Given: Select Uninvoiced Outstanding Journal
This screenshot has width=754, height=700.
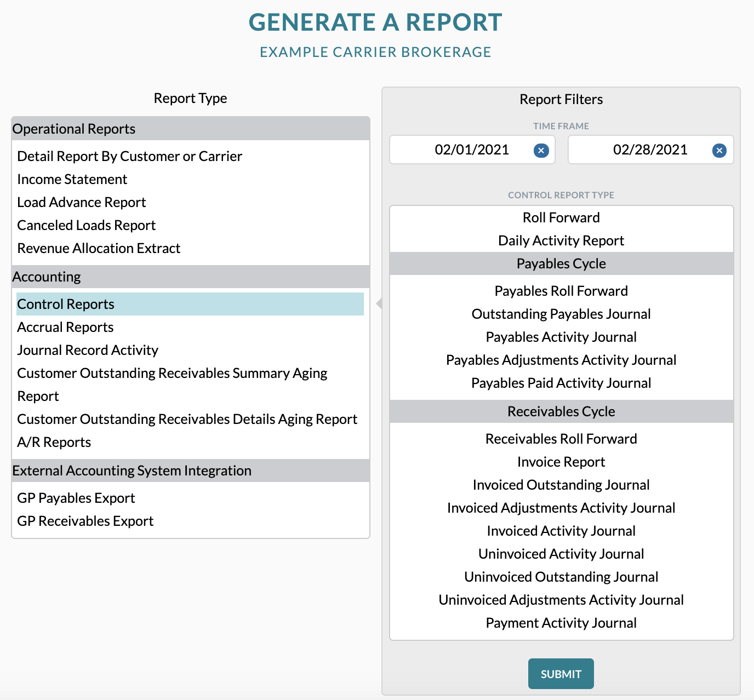Looking at the screenshot, I should click(x=561, y=576).
